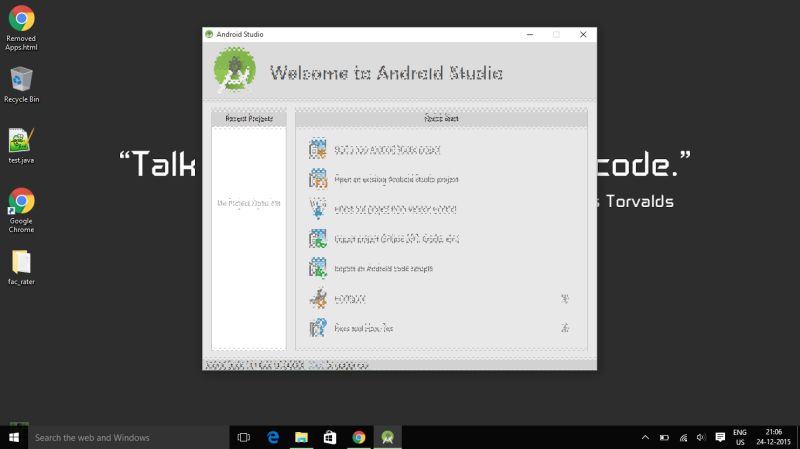Open the Windows Store from taskbar

330,437
